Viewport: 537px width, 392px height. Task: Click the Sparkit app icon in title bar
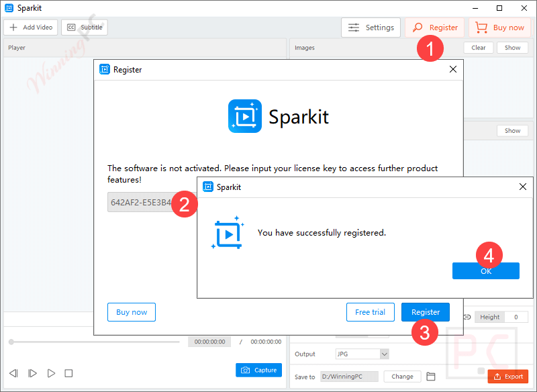[x=9, y=8]
